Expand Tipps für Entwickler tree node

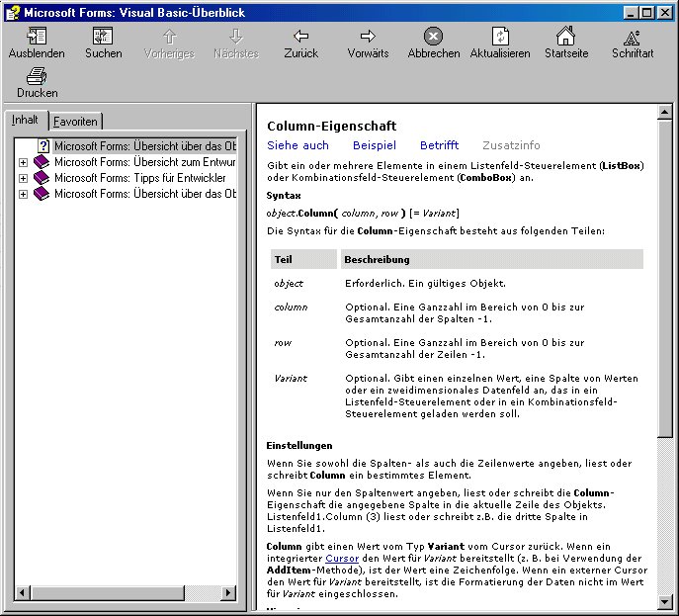pyautogui.click(x=24, y=178)
